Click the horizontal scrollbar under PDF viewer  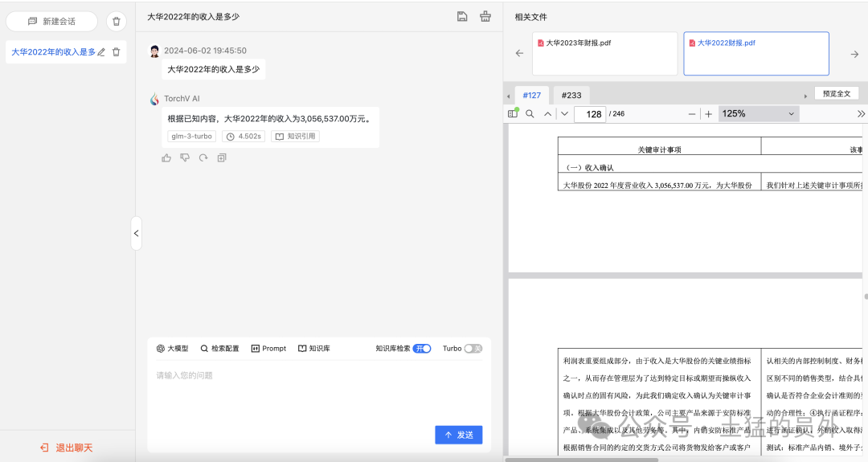[581, 460]
